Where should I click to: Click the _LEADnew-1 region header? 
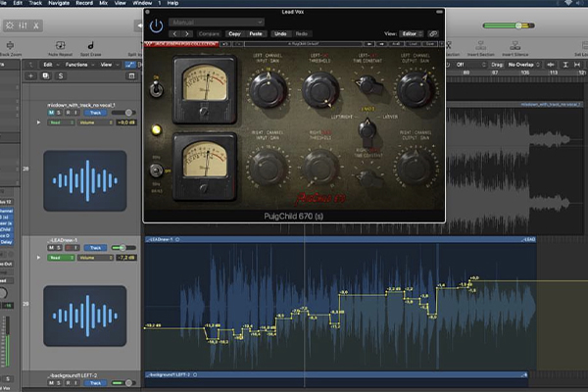(x=340, y=239)
